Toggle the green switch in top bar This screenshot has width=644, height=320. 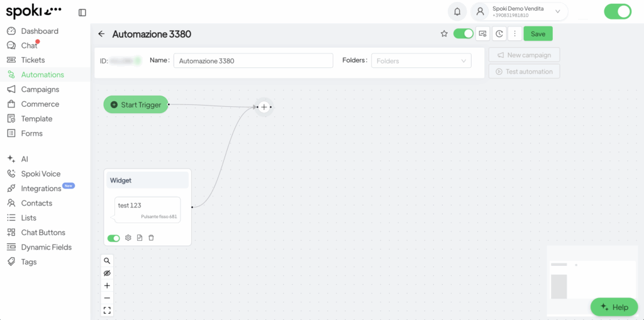[x=617, y=11]
